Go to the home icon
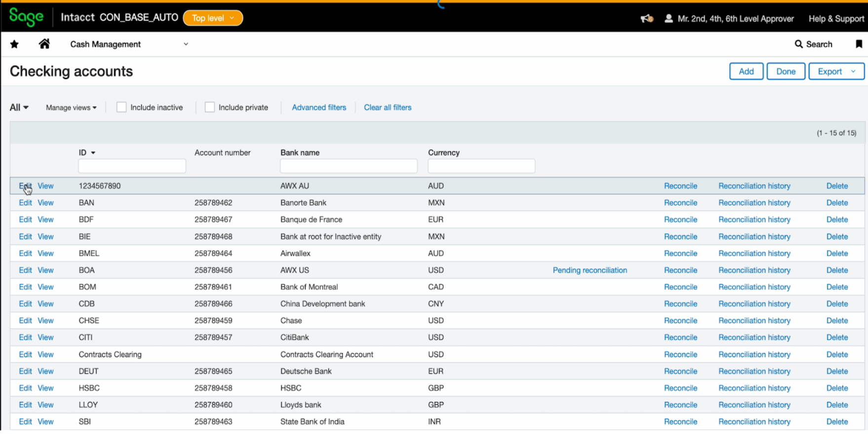Viewport: 868px width, 435px height. click(44, 44)
